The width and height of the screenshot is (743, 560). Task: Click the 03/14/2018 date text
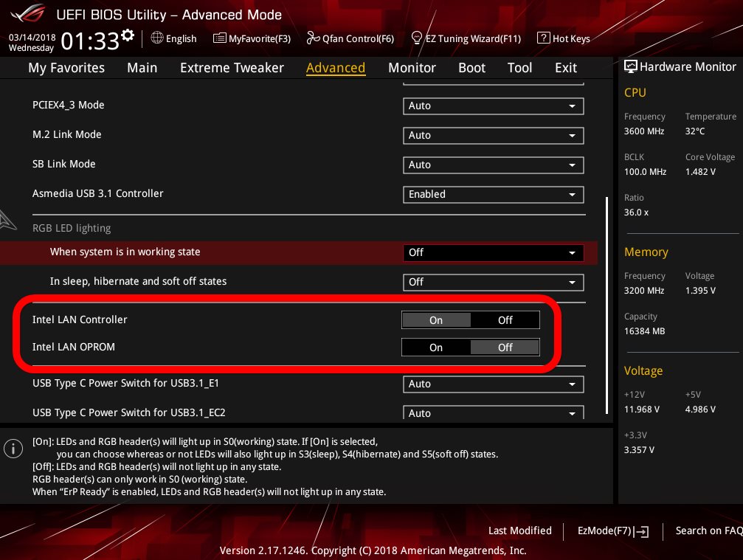32,38
